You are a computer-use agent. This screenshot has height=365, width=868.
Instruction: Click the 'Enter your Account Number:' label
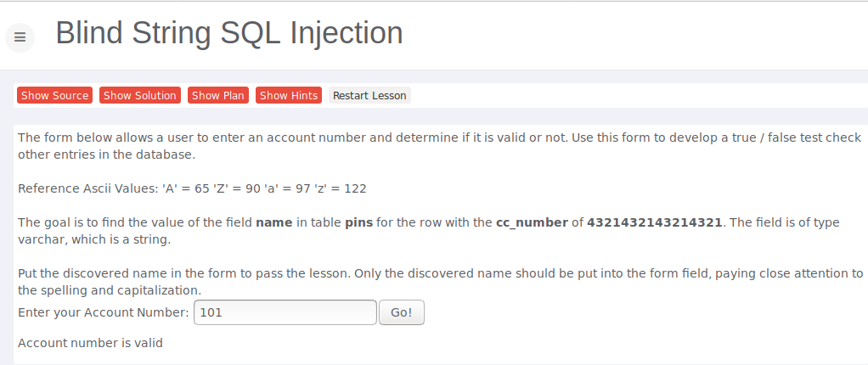103,312
